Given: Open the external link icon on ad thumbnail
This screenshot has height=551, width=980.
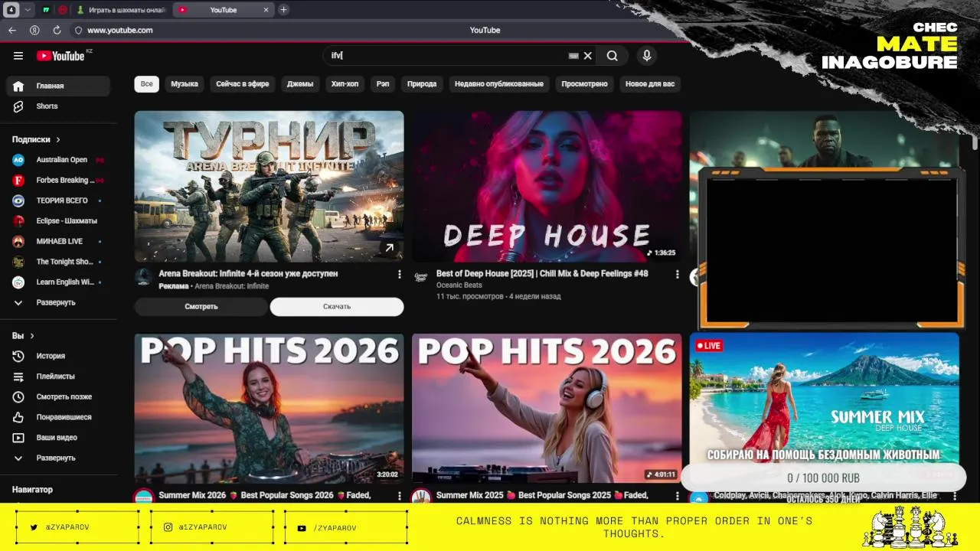Looking at the screenshot, I should click(x=389, y=248).
